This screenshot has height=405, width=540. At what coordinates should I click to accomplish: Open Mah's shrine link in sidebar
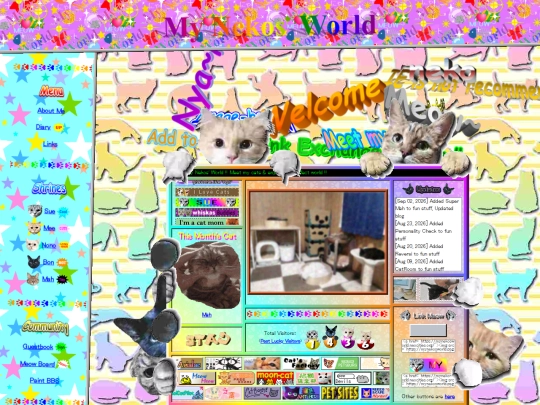click(48, 279)
